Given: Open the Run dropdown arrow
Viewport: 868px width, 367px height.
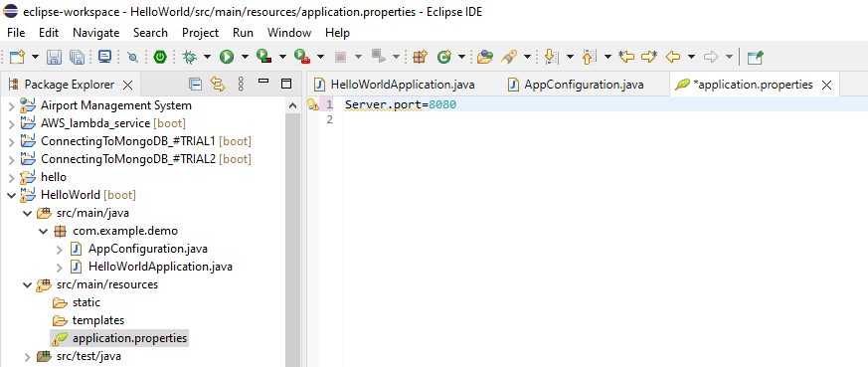Looking at the screenshot, I should point(245,57).
